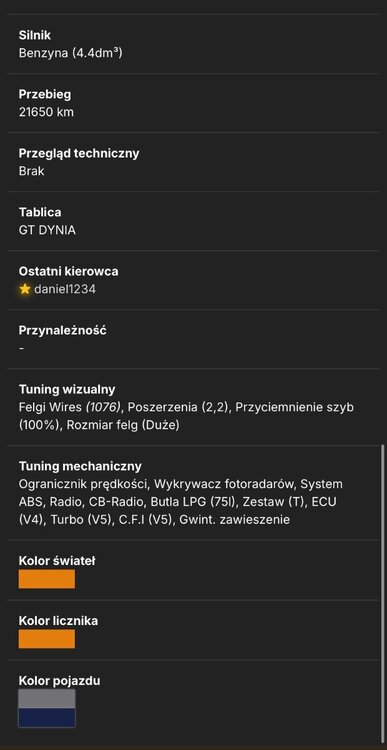Open the daniel1234 driver profile

tap(65, 289)
